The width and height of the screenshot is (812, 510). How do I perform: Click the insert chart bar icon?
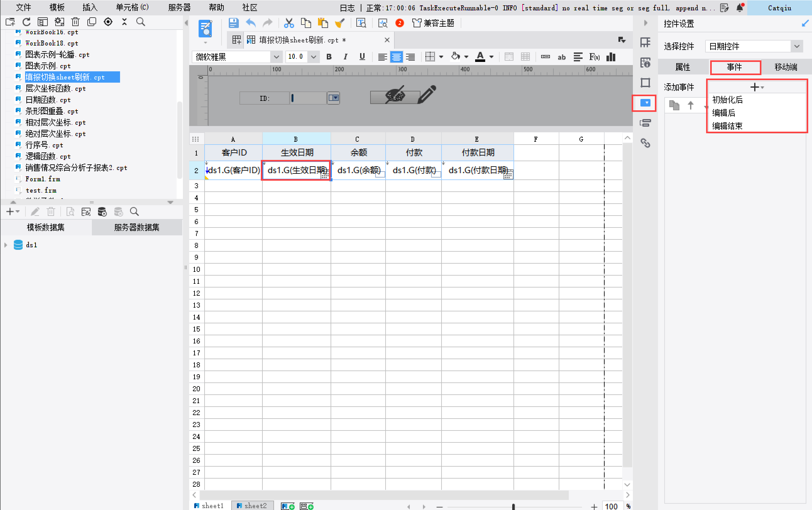(x=611, y=57)
